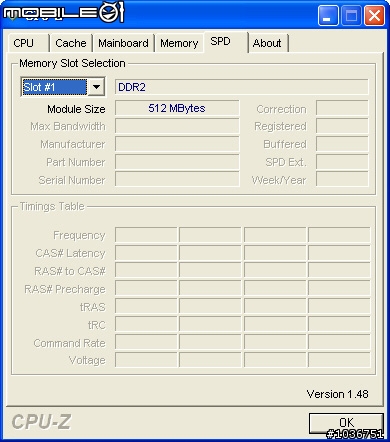Screen dimensions: 390x442
Task: Click the 512 MBytes module size value
Action: click(177, 108)
